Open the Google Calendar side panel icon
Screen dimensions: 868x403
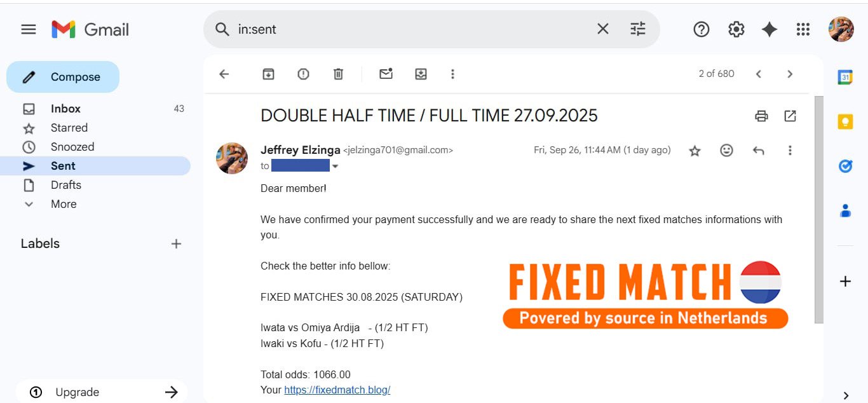pos(845,78)
